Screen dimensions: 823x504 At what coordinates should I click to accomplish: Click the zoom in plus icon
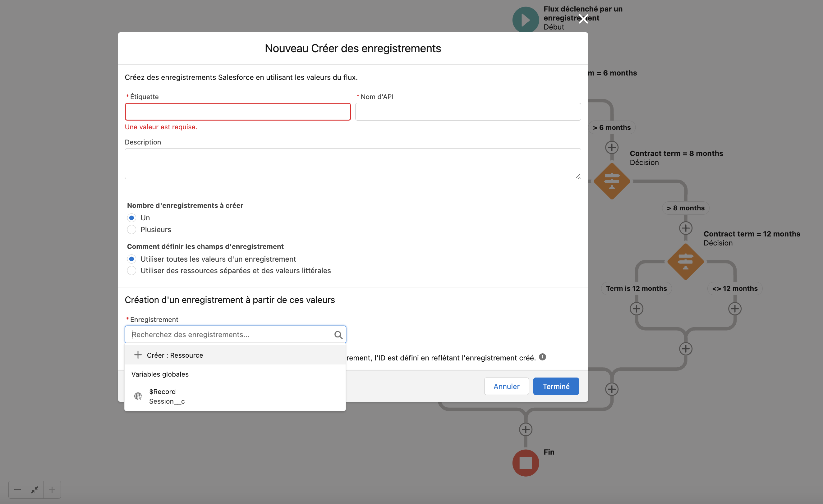click(x=52, y=490)
